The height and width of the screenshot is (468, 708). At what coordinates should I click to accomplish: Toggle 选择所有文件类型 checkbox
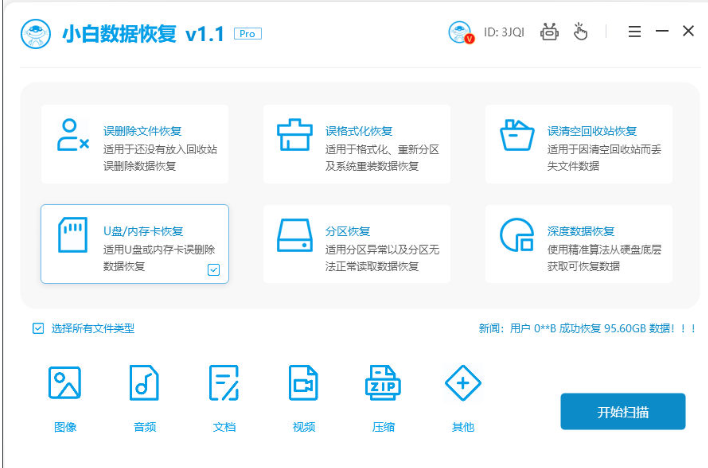38,328
